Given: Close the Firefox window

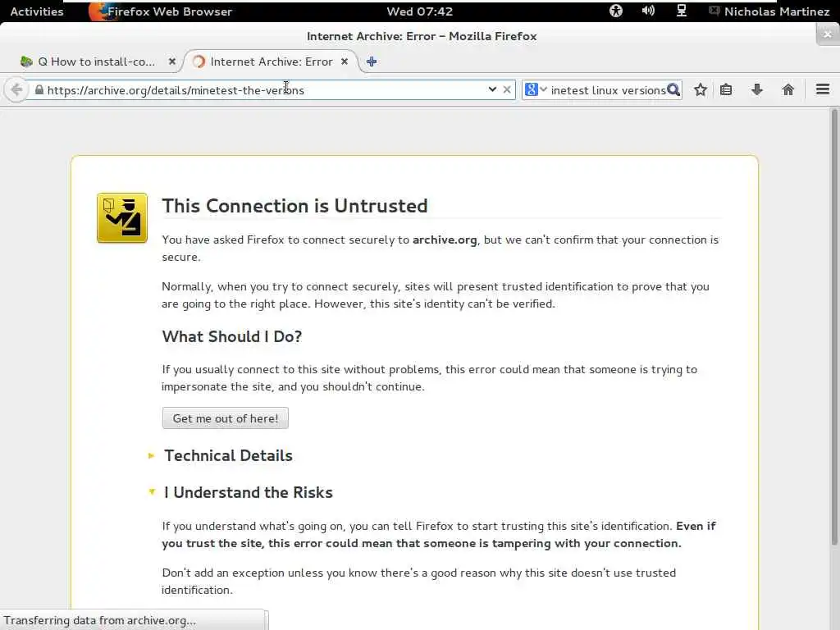Looking at the screenshot, I should tap(827, 34).
